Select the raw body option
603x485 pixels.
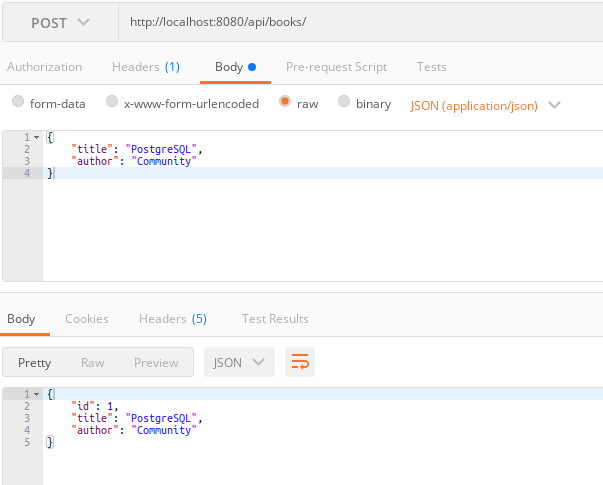coord(286,103)
